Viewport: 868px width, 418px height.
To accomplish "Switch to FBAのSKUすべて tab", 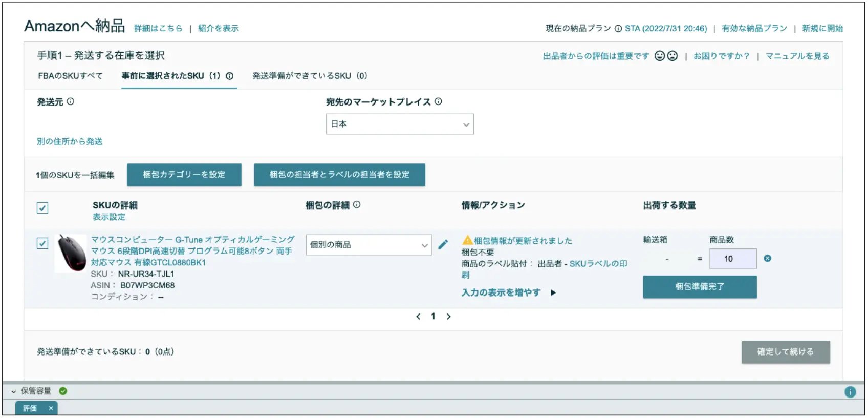I will click(x=70, y=76).
